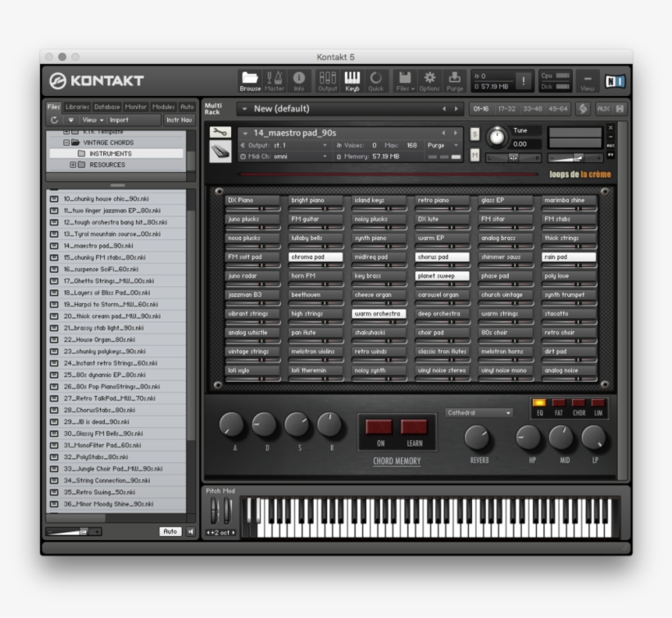Switch to the Libraries tab
This screenshot has width=672, height=618.
[77, 107]
